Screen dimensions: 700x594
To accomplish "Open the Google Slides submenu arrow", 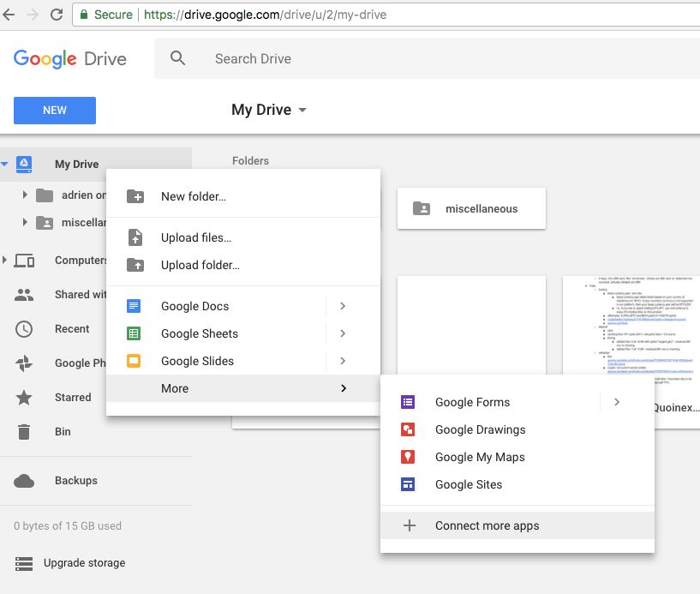I will [343, 361].
